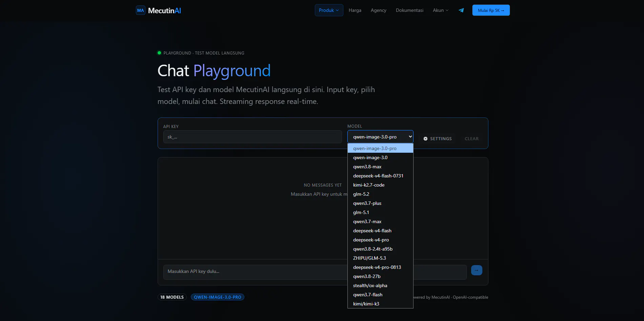Select the glm-5.1 model option
Screen dimensions: 644x321
[x=380, y=212]
